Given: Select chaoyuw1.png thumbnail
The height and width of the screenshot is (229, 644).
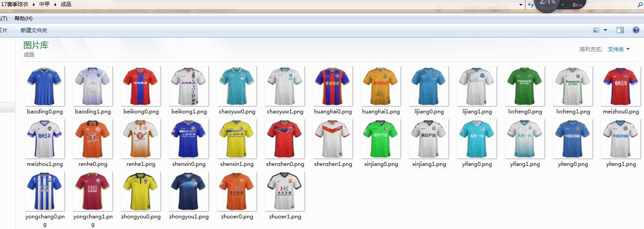Looking at the screenshot, I should click(x=285, y=86).
